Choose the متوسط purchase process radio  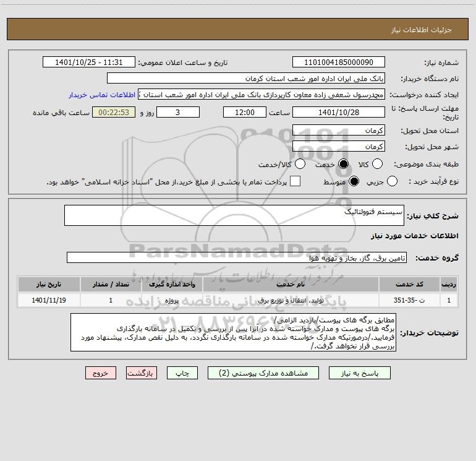pyautogui.click(x=354, y=181)
